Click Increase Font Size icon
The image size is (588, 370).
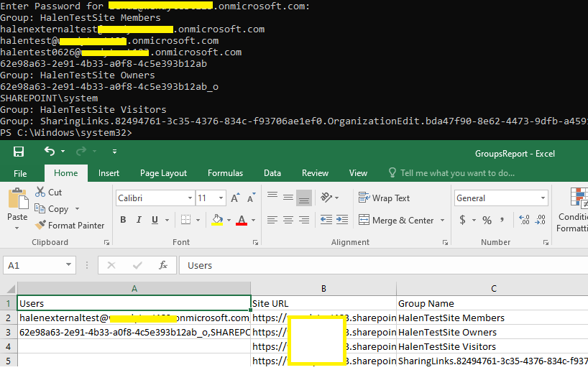(236, 198)
